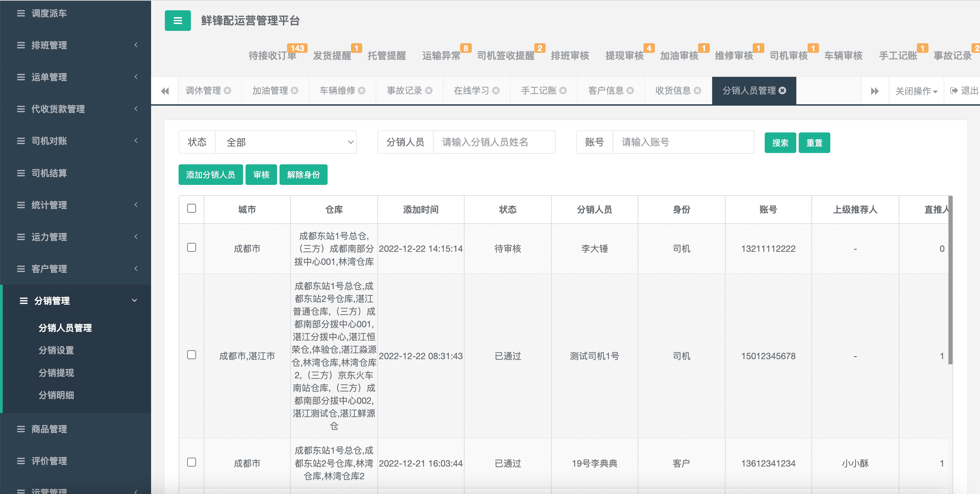Click the table's vertical scrollbar thumb
This screenshot has width=980, height=494.
950,280
